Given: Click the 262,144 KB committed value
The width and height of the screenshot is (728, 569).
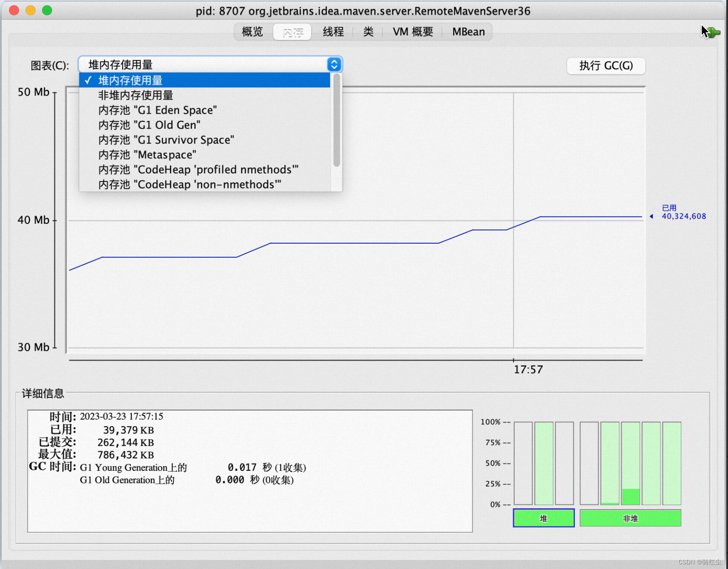Looking at the screenshot, I should [126, 442].
